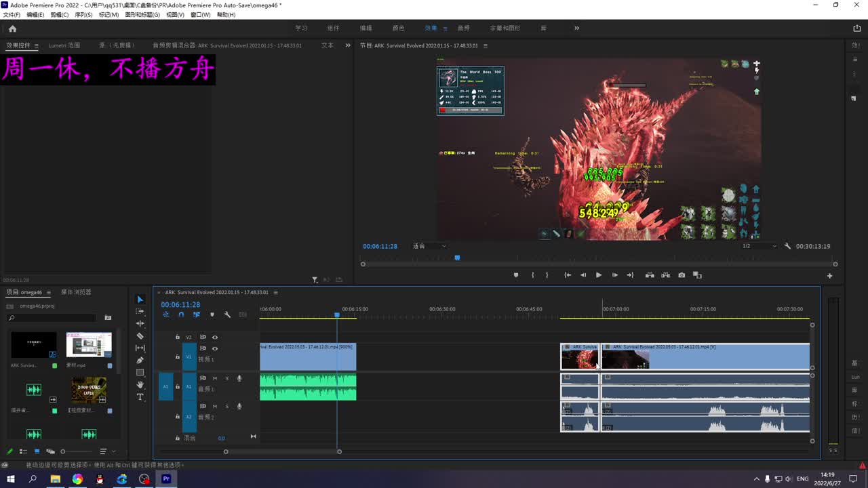This screenshot has height=488, width=868.
Task: Expand workspace overflow chevron
Action: pyautogui.click(x=576, y=28)
